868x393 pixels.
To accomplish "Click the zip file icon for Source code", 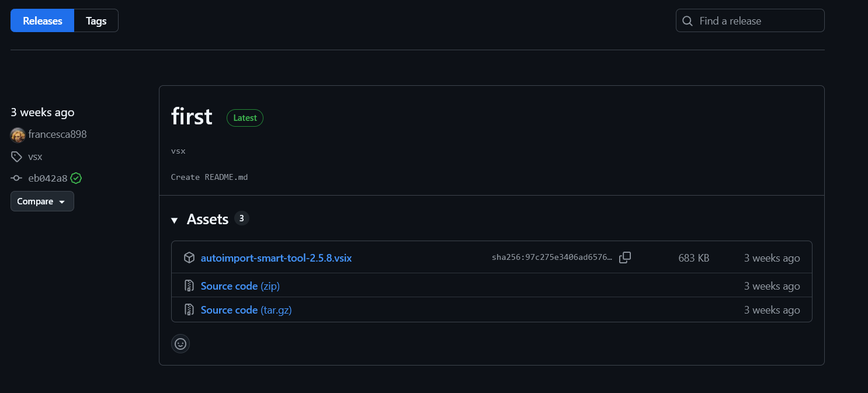I will [189, 286].
